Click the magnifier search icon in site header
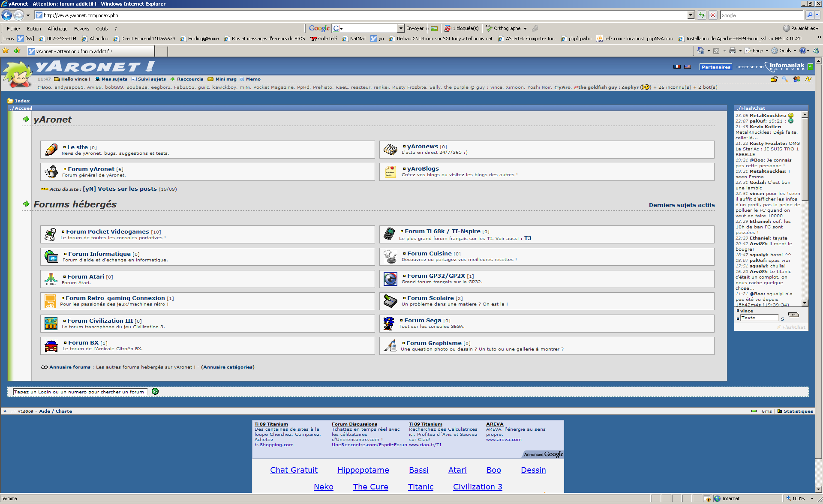Viewport: 823px width, 504px height. 785,79
